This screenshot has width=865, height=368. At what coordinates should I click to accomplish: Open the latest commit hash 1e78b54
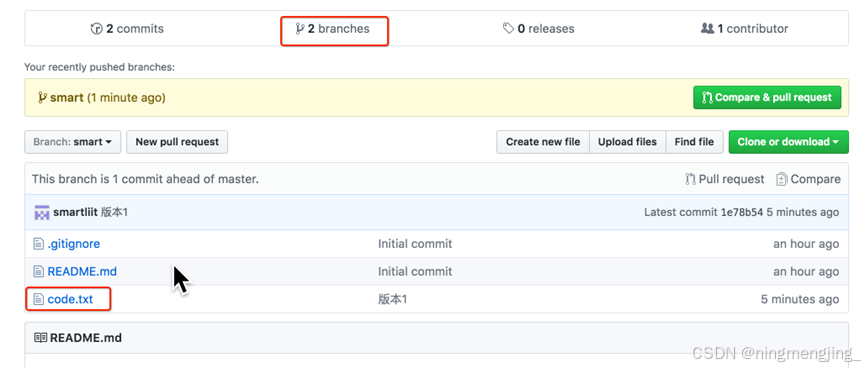[741, 212]
